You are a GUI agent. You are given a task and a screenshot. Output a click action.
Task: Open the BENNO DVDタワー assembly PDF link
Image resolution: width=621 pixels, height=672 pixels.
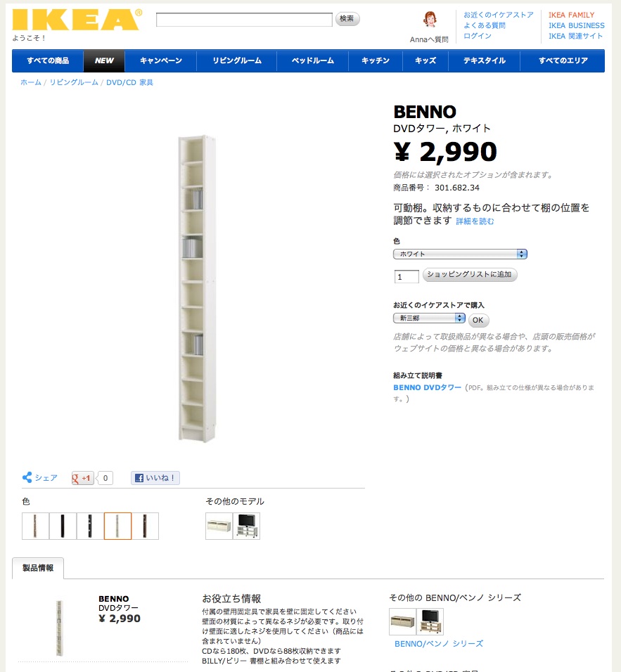point(427,387)
